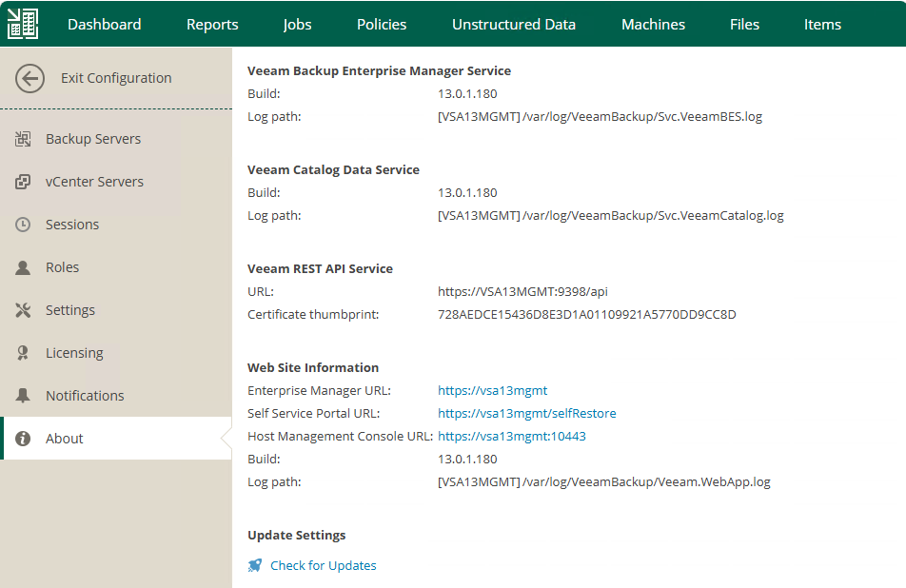Click the Exit Configuration back arrow icon
The width and height of the screenshot is (906, 588).
30,78
